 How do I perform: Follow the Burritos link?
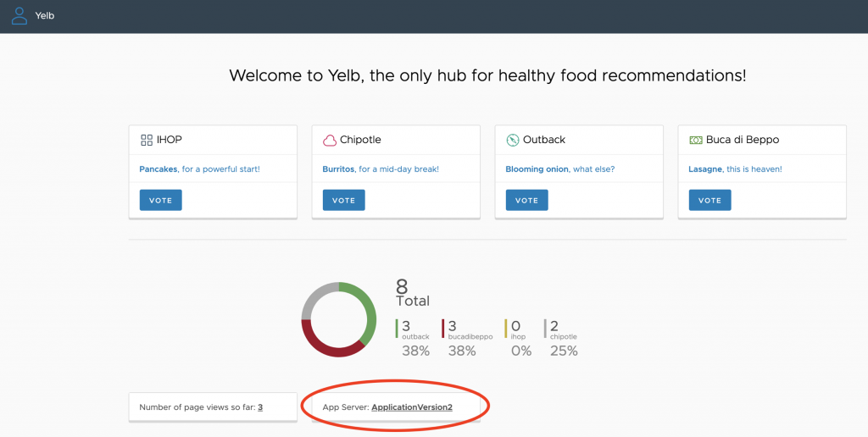pos(338,169)
